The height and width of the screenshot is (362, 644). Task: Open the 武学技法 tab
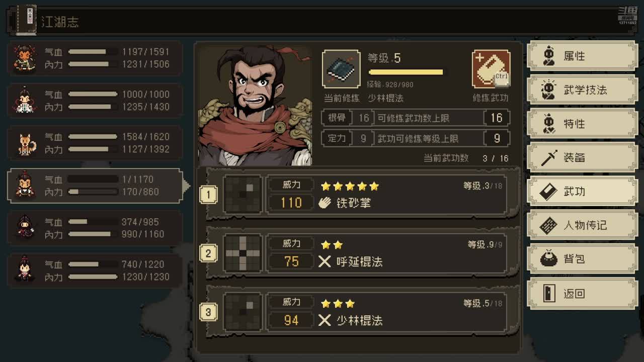pos(582,90)
